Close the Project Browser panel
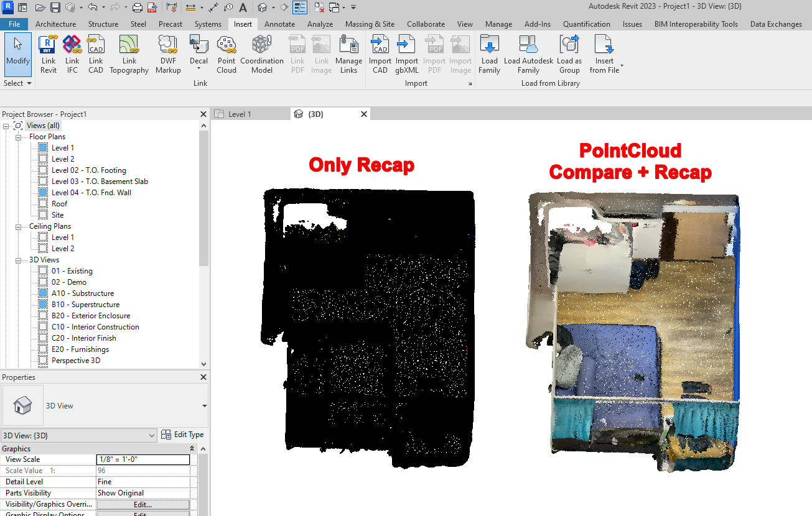812x516 pixels. tap(203, 114)
